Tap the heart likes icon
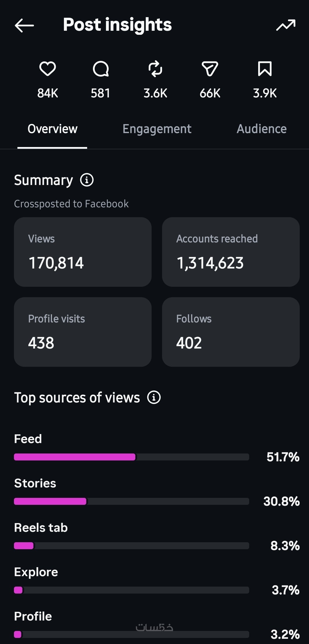Image resolution: width=309 pixels, height=644 pixels. click(x=48, y=69)
